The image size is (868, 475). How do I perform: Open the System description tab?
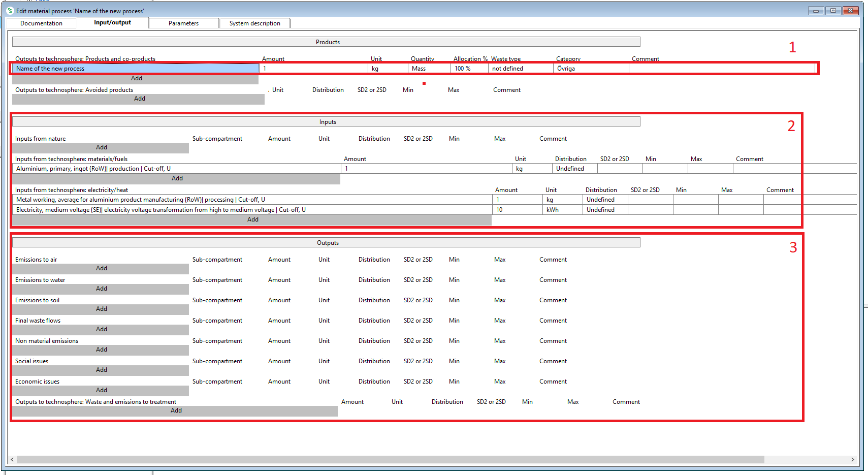click(x=255, y=23)
